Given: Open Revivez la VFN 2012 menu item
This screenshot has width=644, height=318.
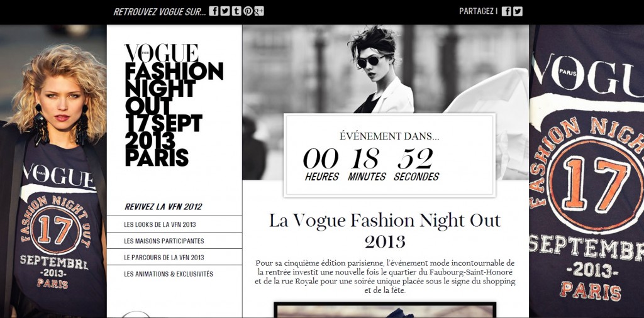Looking at the screenshot, I should [164, 207].
